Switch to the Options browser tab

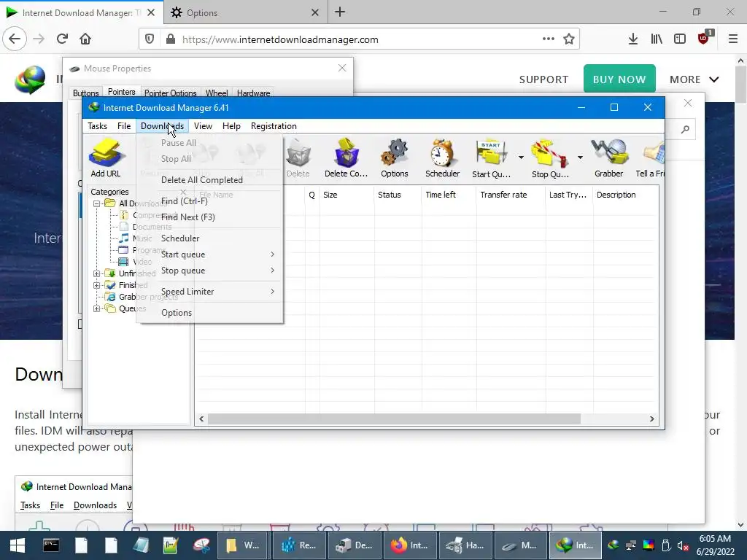(x=245, y=12)
